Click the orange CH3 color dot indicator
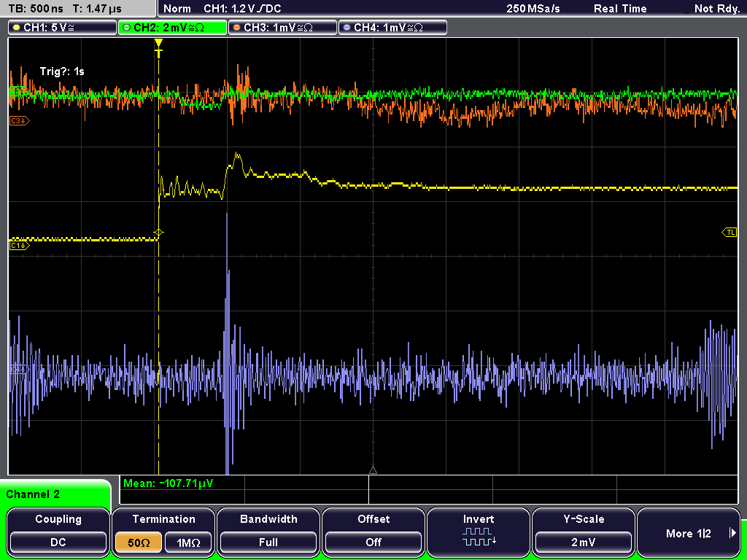 (x=237, y=28)
